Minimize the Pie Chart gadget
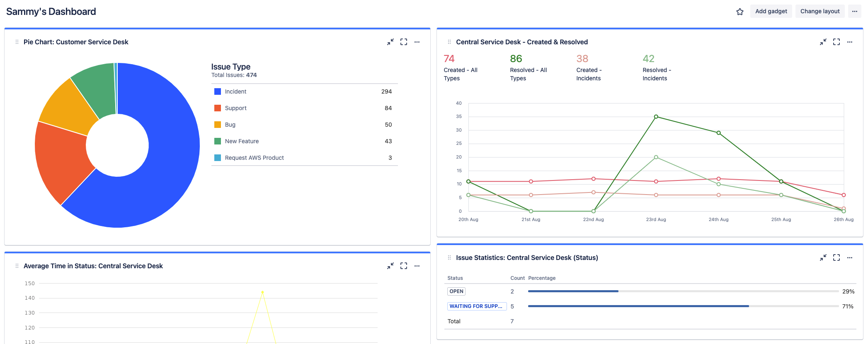Viewport: 868px width, 344px height. click(390, 42)
